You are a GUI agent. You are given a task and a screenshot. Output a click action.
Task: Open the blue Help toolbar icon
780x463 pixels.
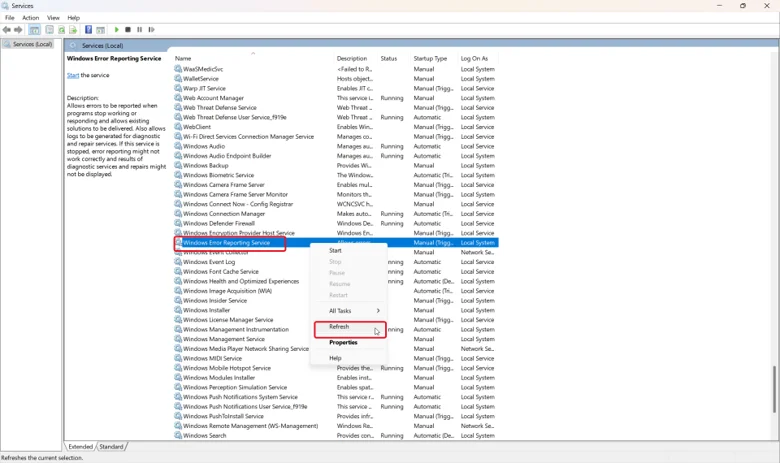[x=88, y=30]
